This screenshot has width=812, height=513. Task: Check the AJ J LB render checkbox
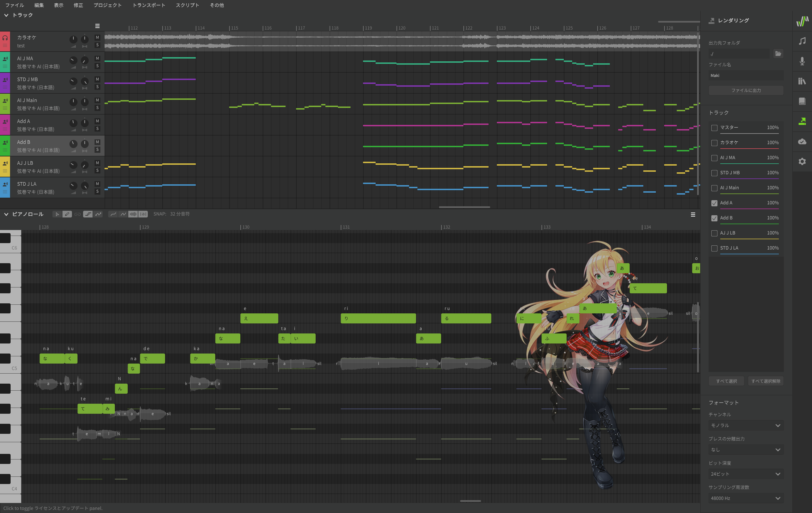pyautogui.click(x=714, y=233)
